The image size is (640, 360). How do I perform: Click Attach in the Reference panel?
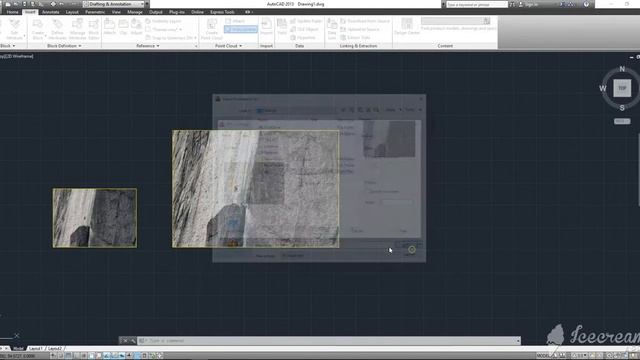tap(109, 27)
